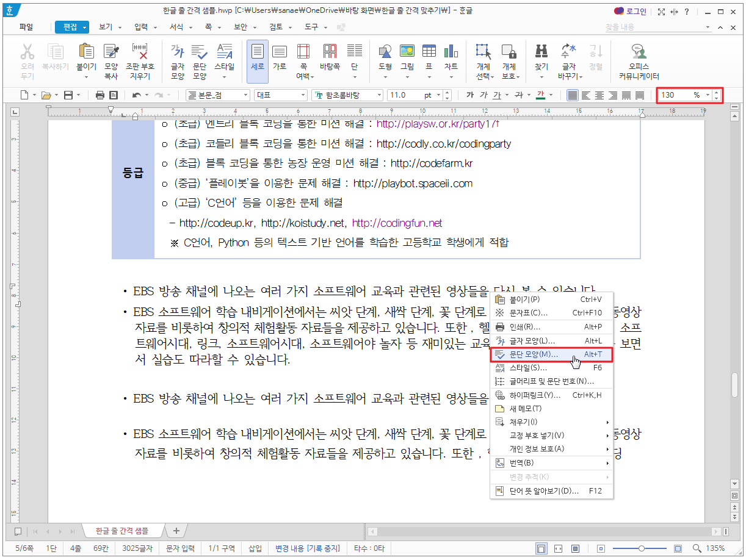Toggle bold 가 formatting button
This screenshot has width=746, height=560.
tap(469, 95)
